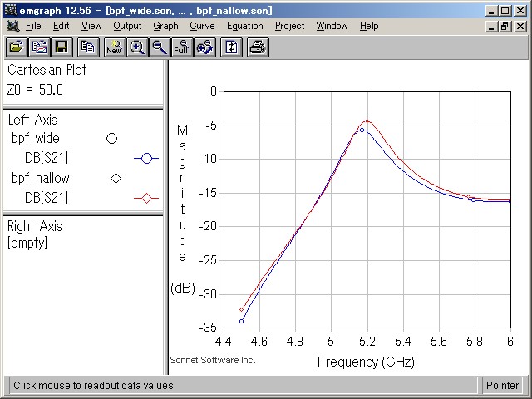
Task: Show the full view with the Full icon
Action: [182, 47]
